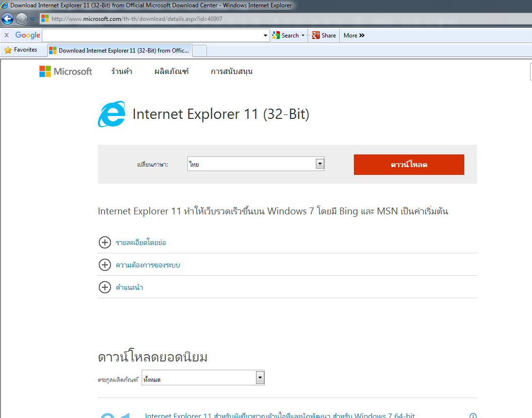The image size is (532, 418).
Task: Click the ความต้องการของระบบ link text
Action: click(148, 265)
